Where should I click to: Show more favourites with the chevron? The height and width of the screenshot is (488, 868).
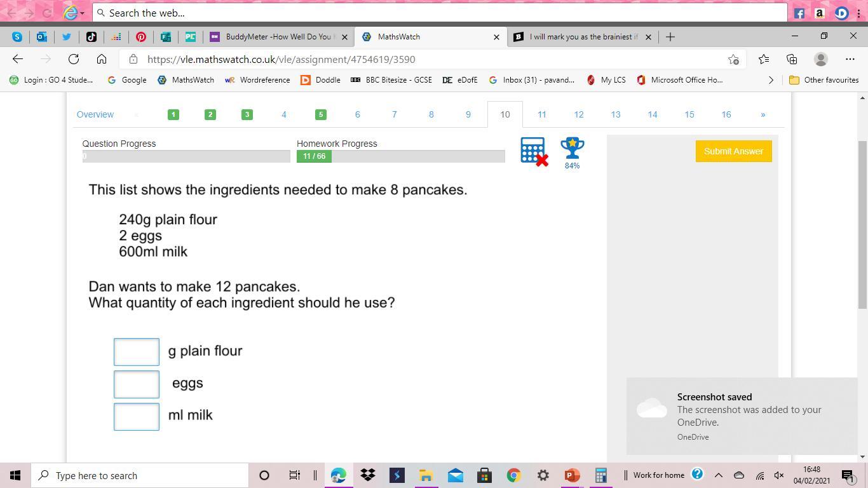[x=771, y=80]
